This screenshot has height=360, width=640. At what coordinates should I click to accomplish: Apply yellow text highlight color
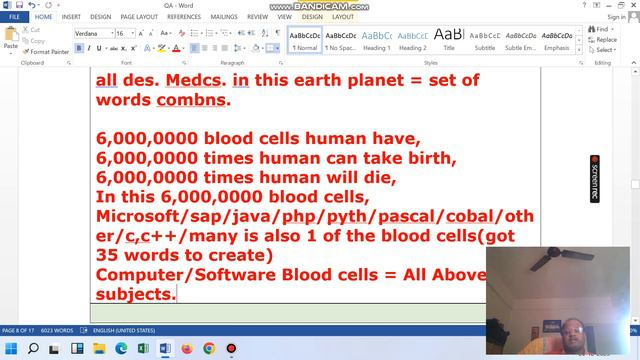[x=162, y=49]
